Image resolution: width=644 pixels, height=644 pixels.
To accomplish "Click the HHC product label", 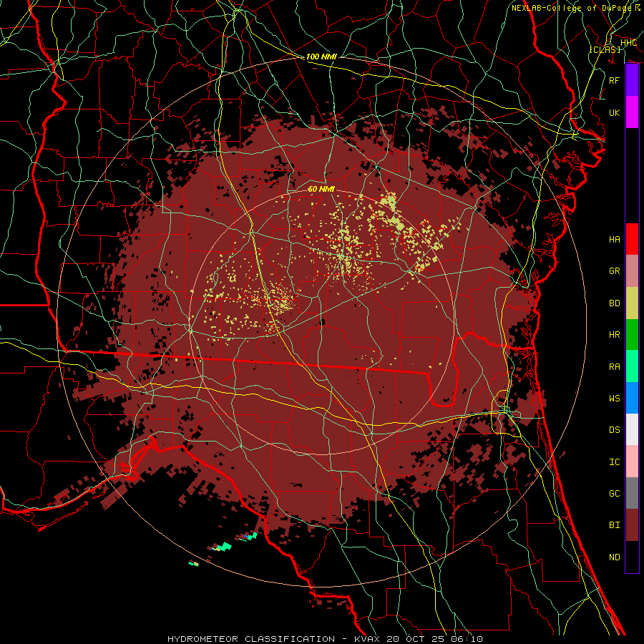I will (x=628, y=43).
